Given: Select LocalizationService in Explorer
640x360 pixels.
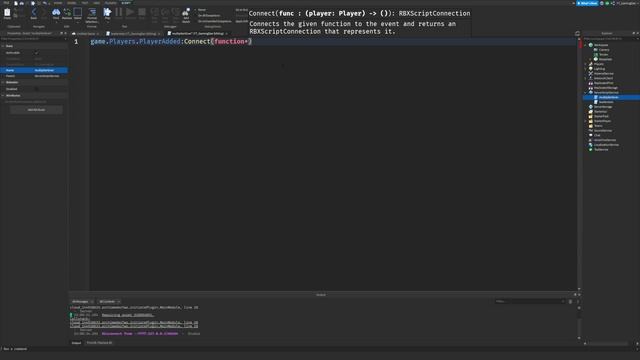Looking at the screenshot, I should coord(606,145).
